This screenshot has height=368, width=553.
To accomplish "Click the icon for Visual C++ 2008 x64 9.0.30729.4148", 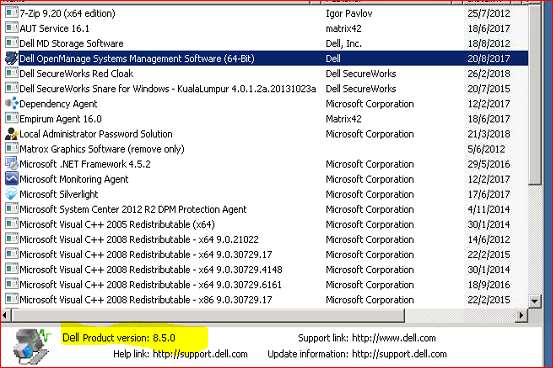I will pos(12,269).
